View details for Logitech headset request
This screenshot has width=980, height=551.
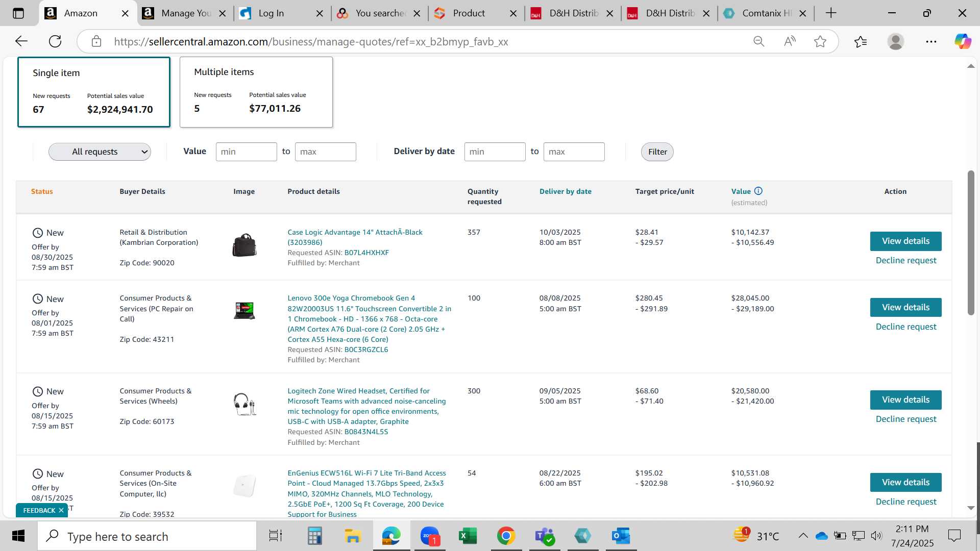(x=905, y=399)
